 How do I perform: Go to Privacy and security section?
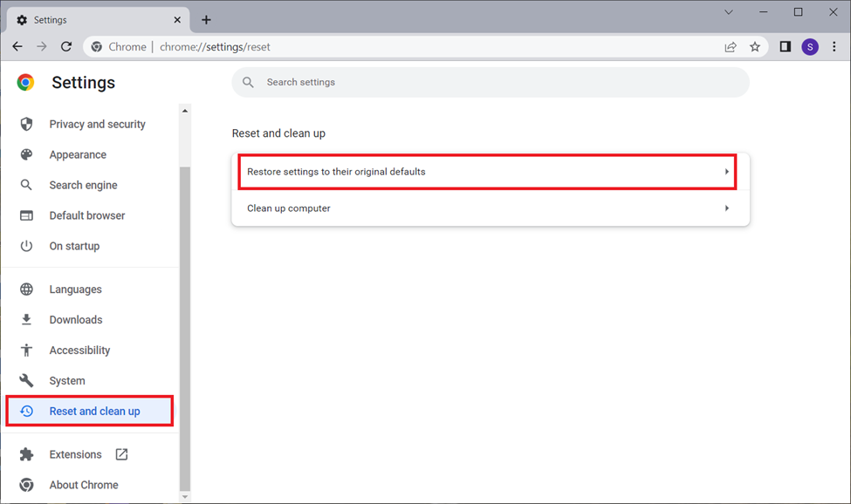[97, 125]
